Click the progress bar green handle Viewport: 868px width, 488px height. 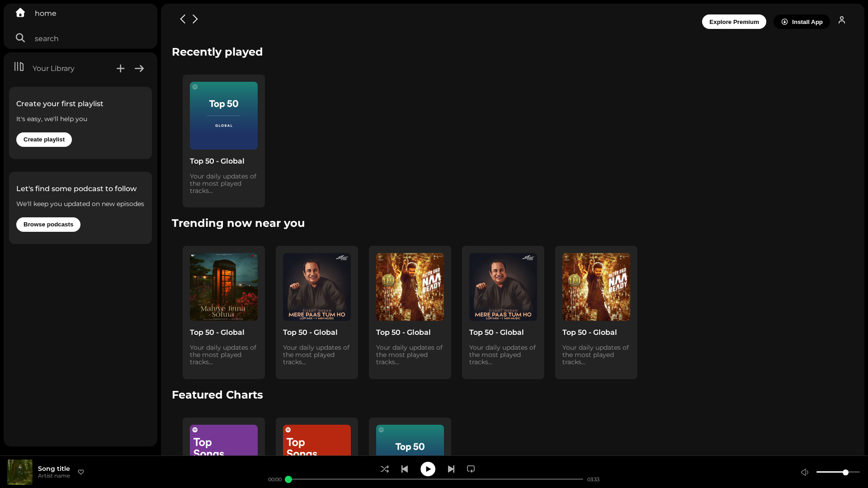tap(288, 479)
